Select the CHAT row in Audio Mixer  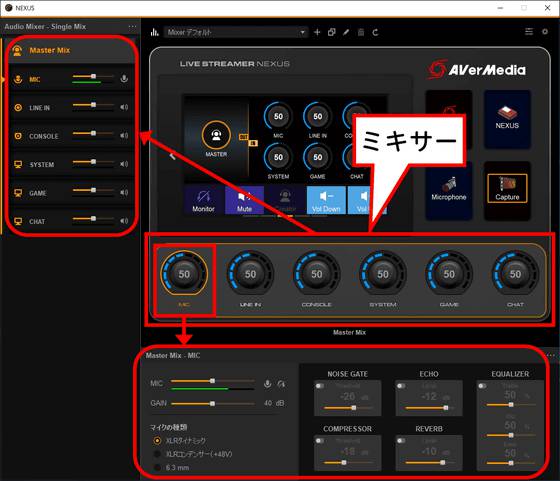71,221
